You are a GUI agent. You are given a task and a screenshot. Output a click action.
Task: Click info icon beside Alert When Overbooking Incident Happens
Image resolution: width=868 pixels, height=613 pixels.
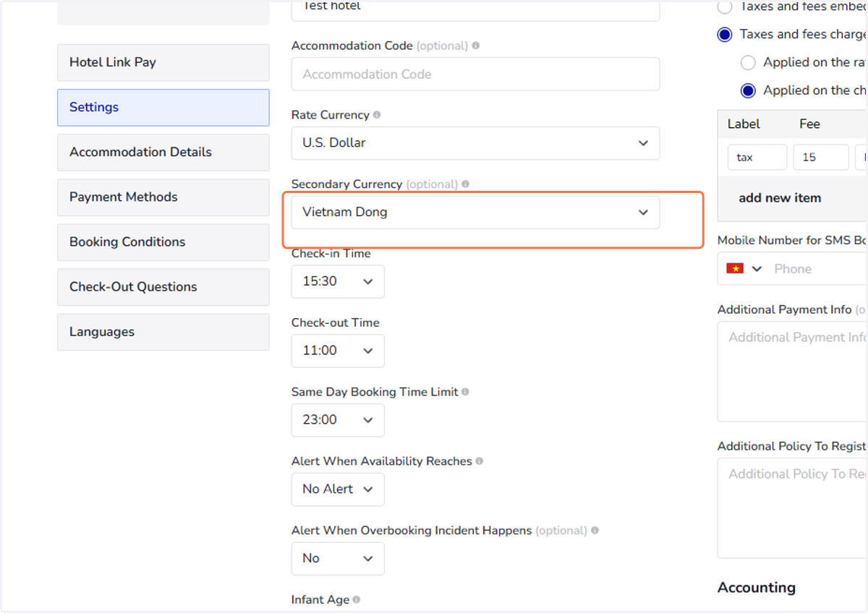pyautogui.click(x=595, y=531)
